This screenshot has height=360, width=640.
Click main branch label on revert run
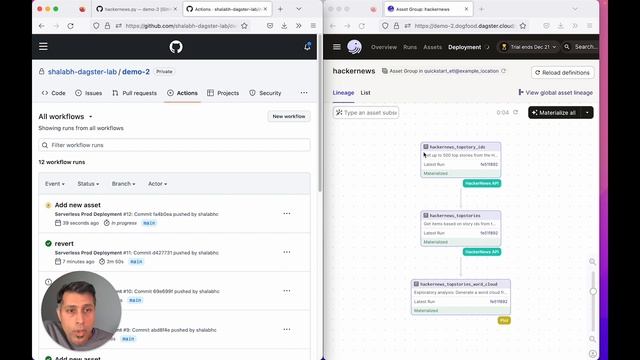[136, 262]
